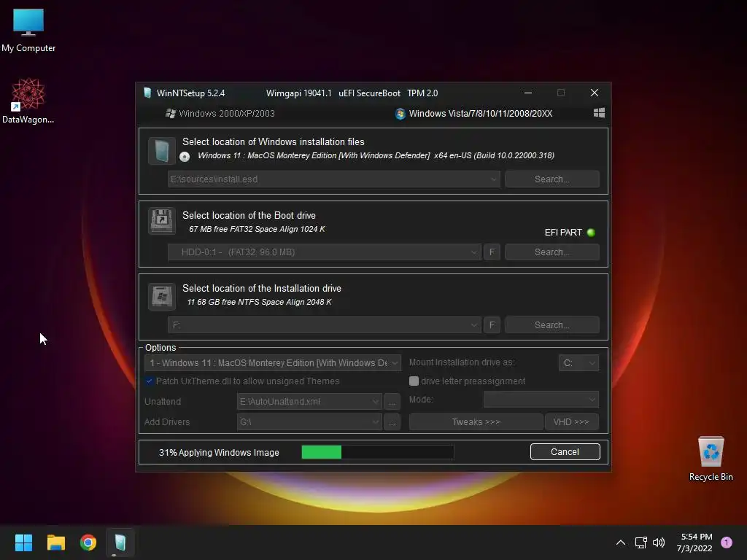Screen dimensions: 747x560
Task: Open the Mode dropdown
Action: pyautogui.click(x=541, y=400)
